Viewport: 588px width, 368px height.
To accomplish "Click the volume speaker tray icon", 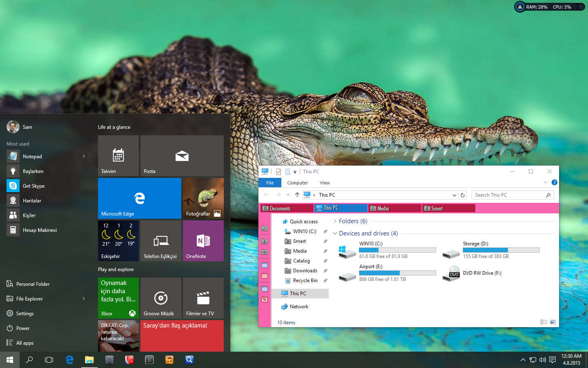I will 542,360.
